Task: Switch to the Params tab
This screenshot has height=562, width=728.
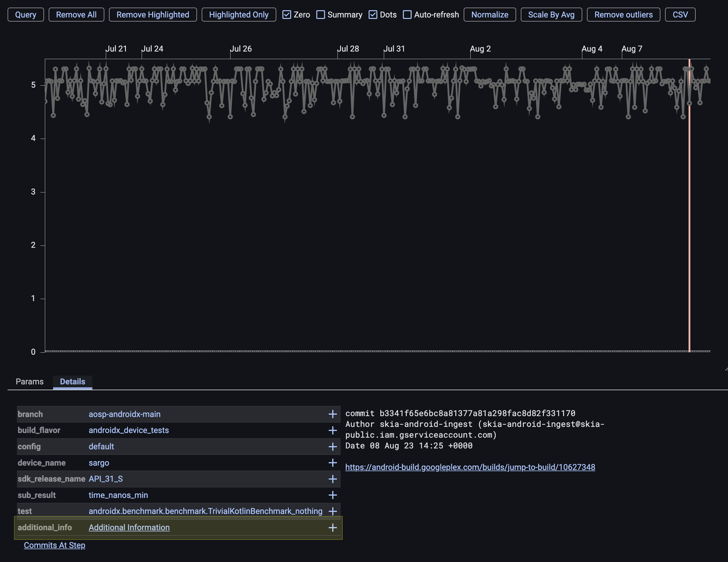Action: point(30,381)
